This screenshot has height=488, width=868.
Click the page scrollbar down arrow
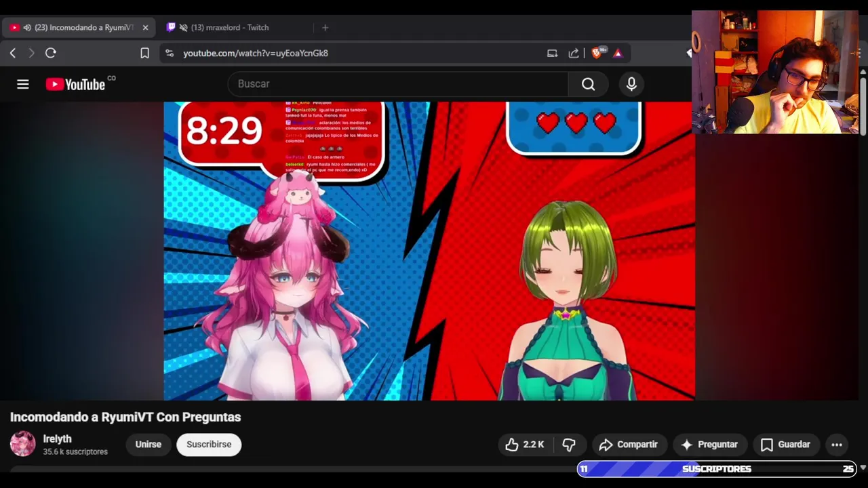coord(863,468)
